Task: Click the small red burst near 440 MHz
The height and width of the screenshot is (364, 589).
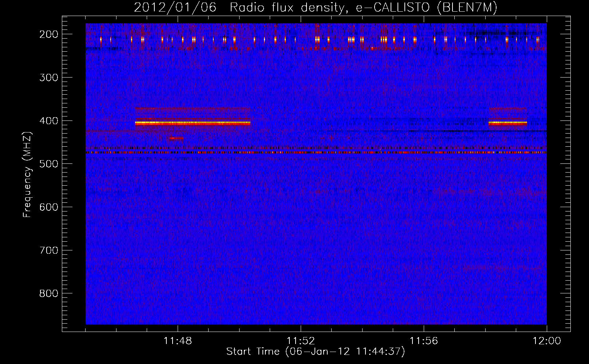Action: [x=177, y=138]
